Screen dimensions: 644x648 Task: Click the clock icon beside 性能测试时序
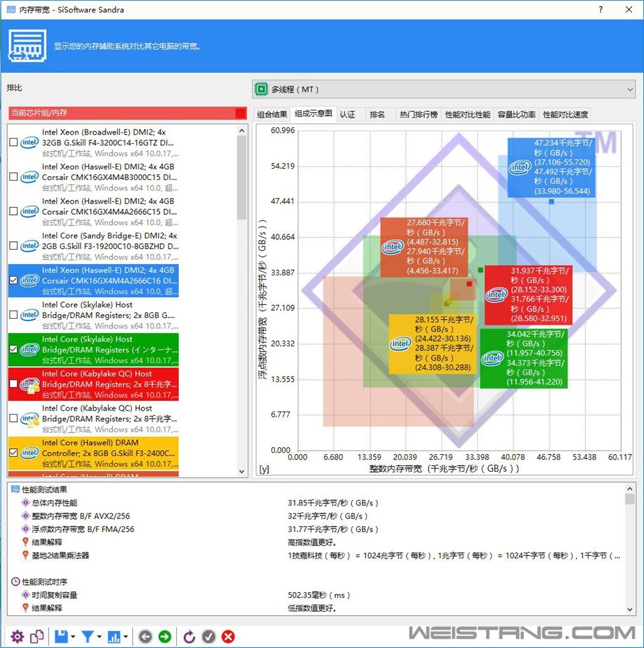click(15, 582)
